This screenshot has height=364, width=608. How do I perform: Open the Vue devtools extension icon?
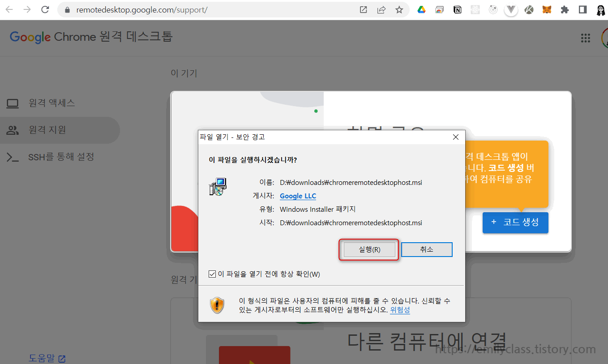[x=511, y=10]
